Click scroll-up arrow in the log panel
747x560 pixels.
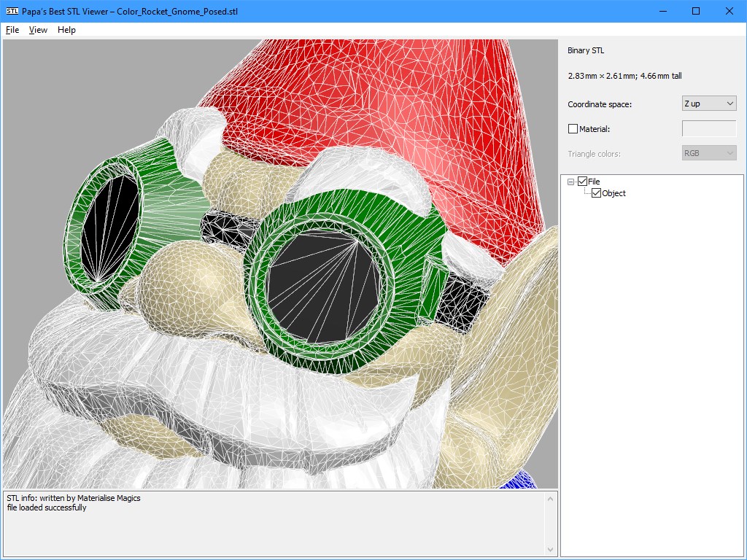(x=550, y=499)
